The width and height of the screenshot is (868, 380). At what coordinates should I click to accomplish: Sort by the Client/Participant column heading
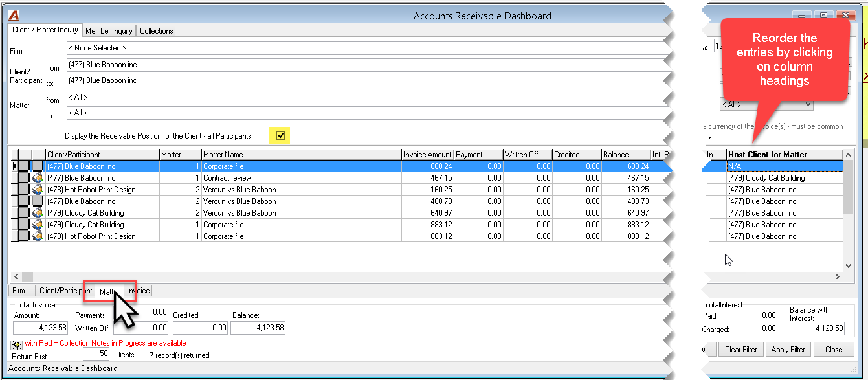coord(102,155)
